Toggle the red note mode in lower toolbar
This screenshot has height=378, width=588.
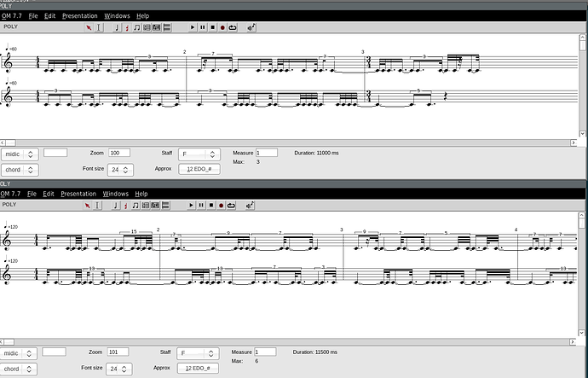click(126, 206)
